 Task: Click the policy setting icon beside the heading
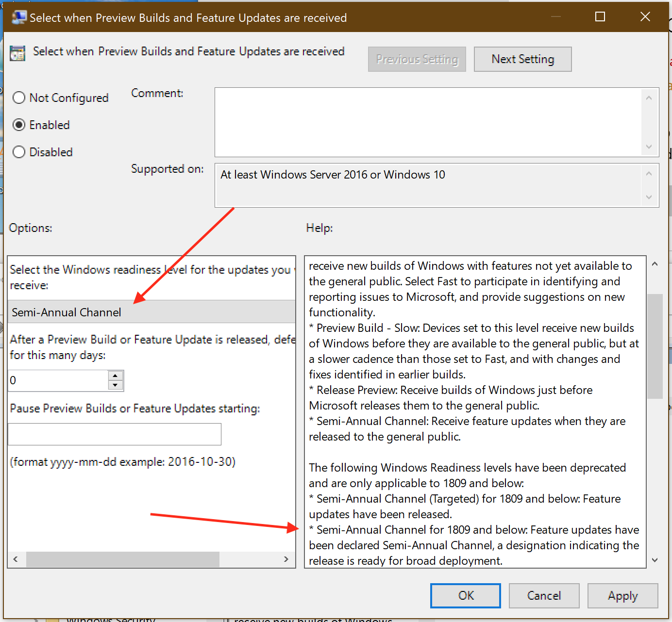click(x=17, y=53)
